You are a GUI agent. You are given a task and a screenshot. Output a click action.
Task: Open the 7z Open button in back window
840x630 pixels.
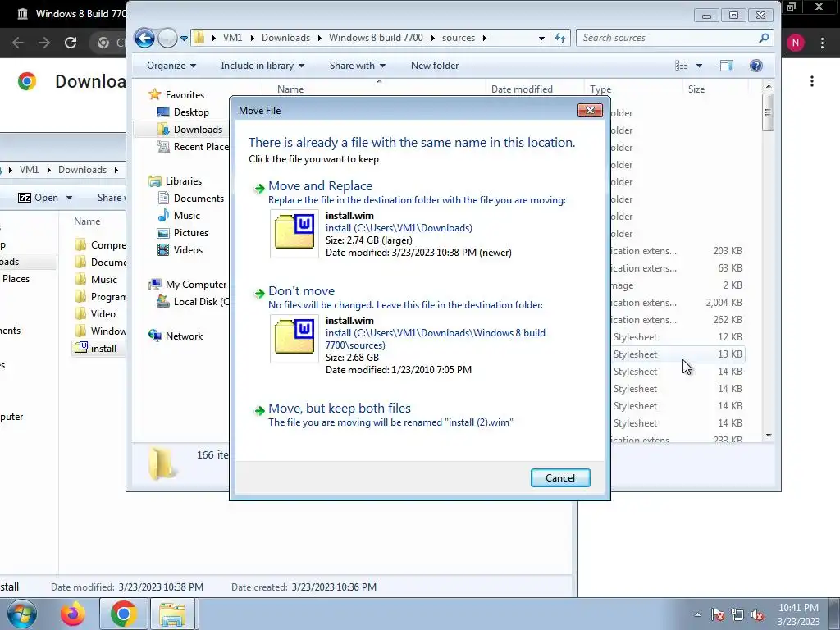coord(38,198)
